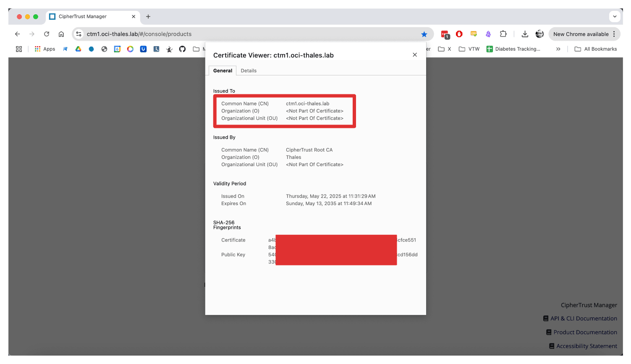Reload the CipherTrust Manager page

(47, 34)
